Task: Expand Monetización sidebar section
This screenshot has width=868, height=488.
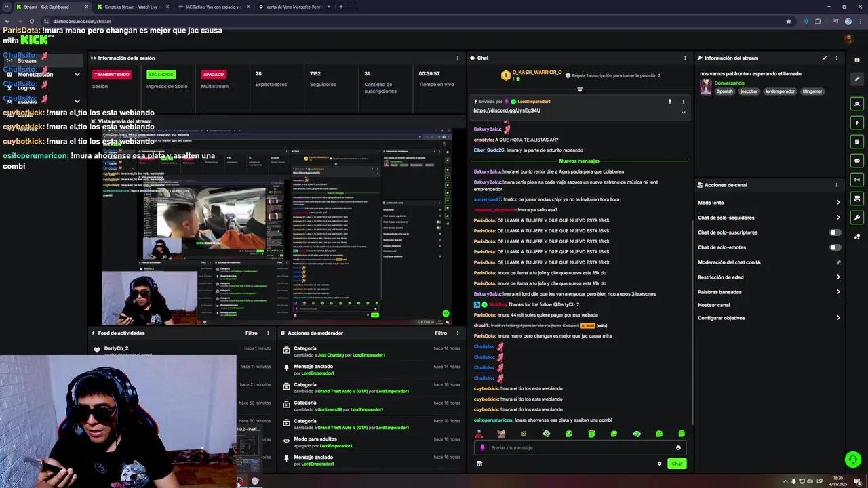Action: click(x=77, y=75)
